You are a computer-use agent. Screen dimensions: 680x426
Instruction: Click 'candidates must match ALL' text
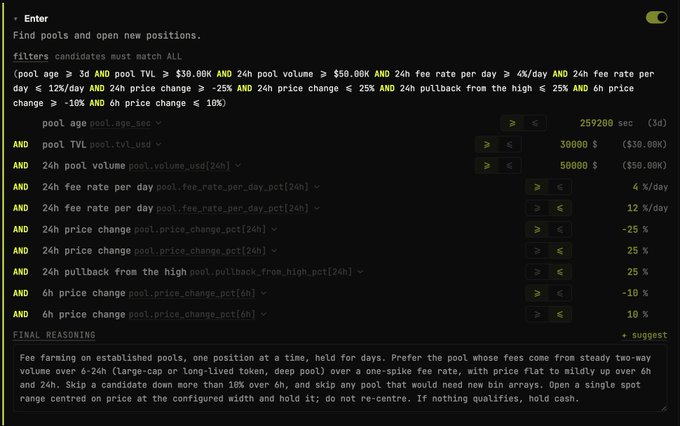pos(118,56)
